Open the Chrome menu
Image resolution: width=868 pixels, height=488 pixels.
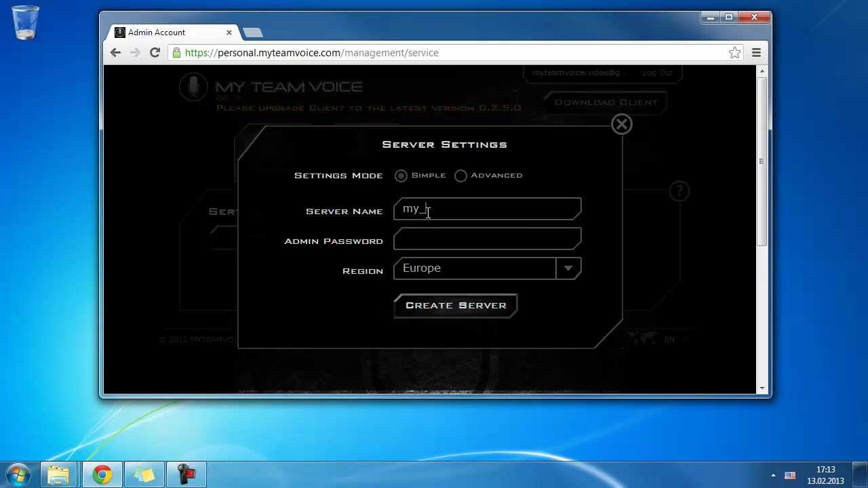pos(756,53)
